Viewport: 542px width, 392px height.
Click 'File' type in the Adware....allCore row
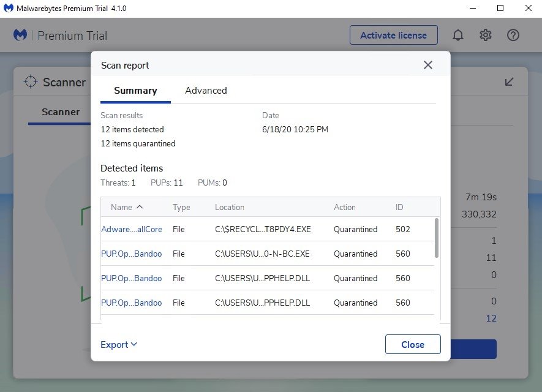tap(179, 229)
